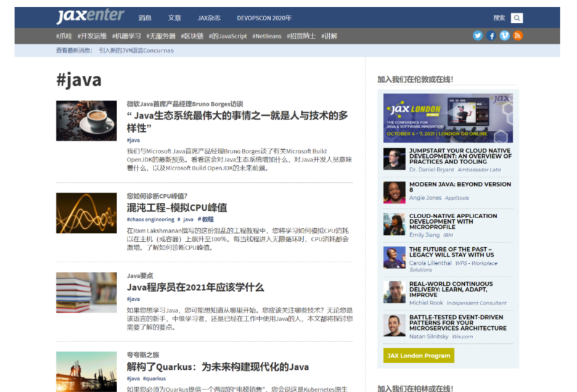Screen dimensions: 577x392
Task: Open Real-World Continuous Delivery session
Action: (x=451, y=289)
